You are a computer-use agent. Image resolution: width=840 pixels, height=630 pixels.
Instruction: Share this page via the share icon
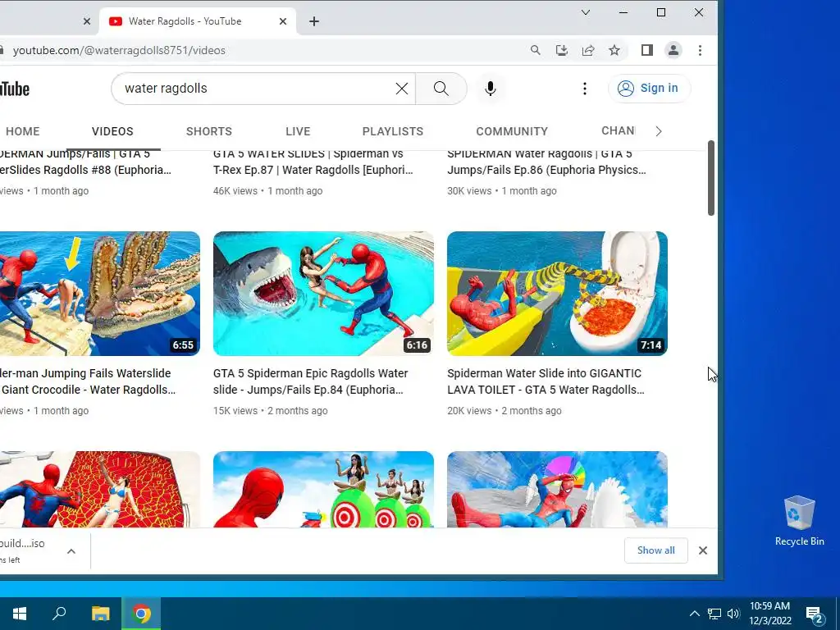click(x=588, y=50)
